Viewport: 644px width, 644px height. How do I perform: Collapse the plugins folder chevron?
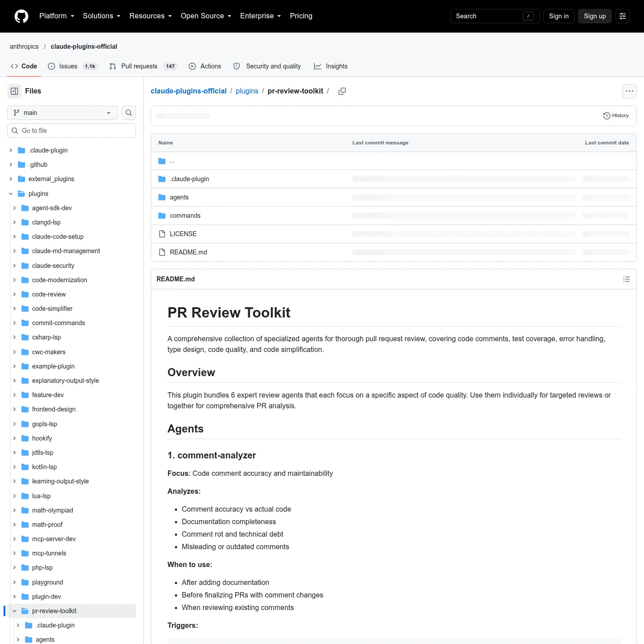coord(11,194)
